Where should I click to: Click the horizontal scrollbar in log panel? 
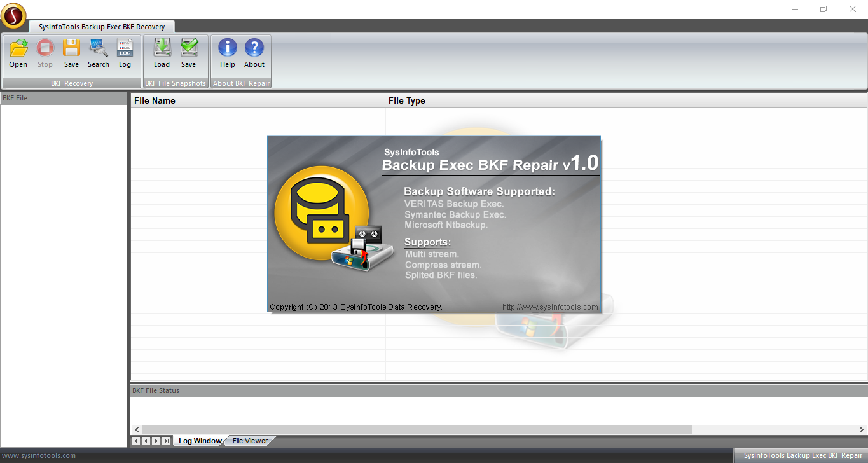[417, 430]
